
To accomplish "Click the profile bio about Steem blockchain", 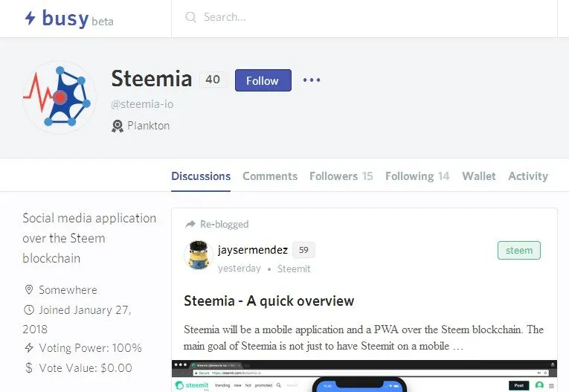I will [x=89, y=238].
